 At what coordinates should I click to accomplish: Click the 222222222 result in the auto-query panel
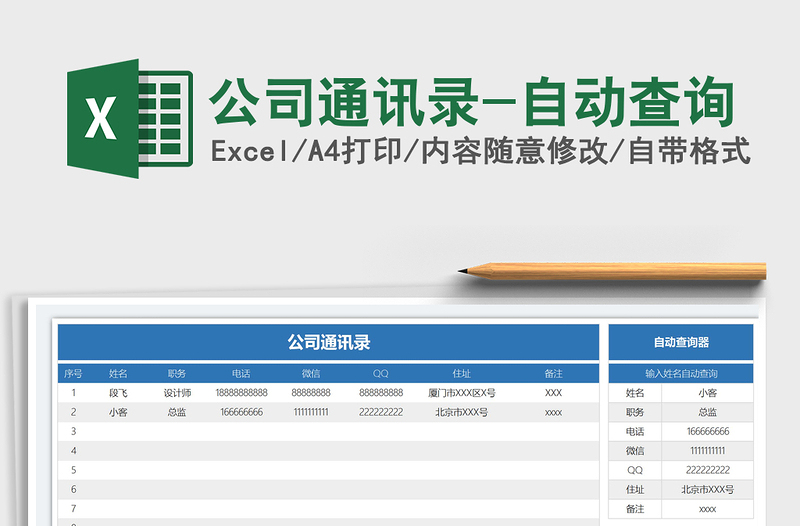pos(708,470)
